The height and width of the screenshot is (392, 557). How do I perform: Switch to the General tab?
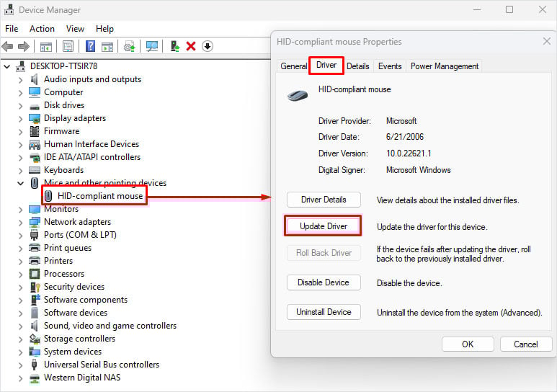pos(293,66)
